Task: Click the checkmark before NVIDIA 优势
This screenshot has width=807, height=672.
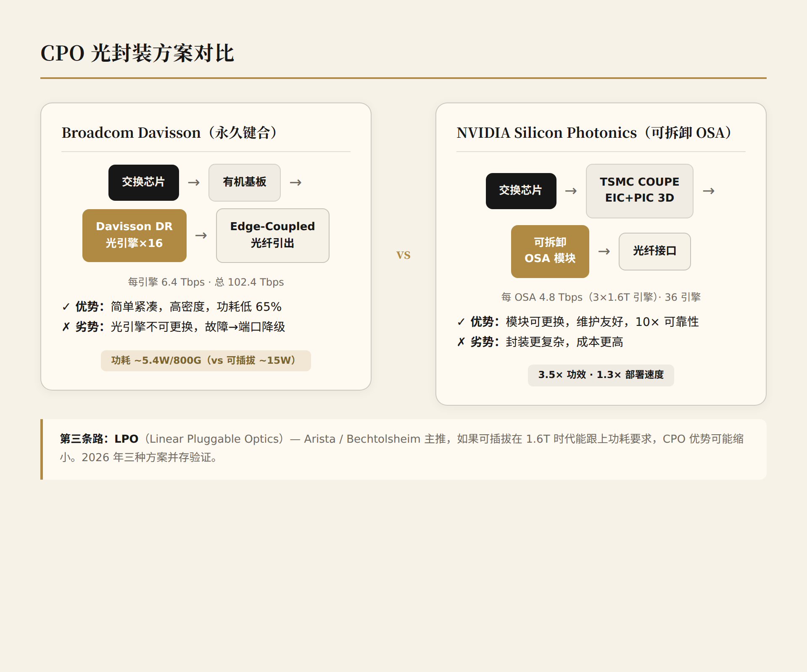Action: click(461, 322)
